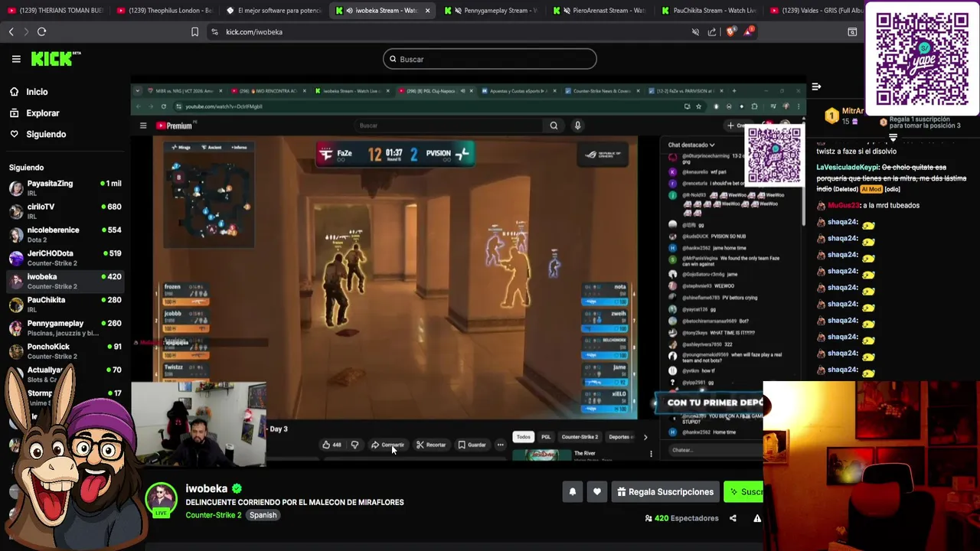980x551 pixels.
Task: Open the PayasitaZing channel
Action: [x=65, y=187]
